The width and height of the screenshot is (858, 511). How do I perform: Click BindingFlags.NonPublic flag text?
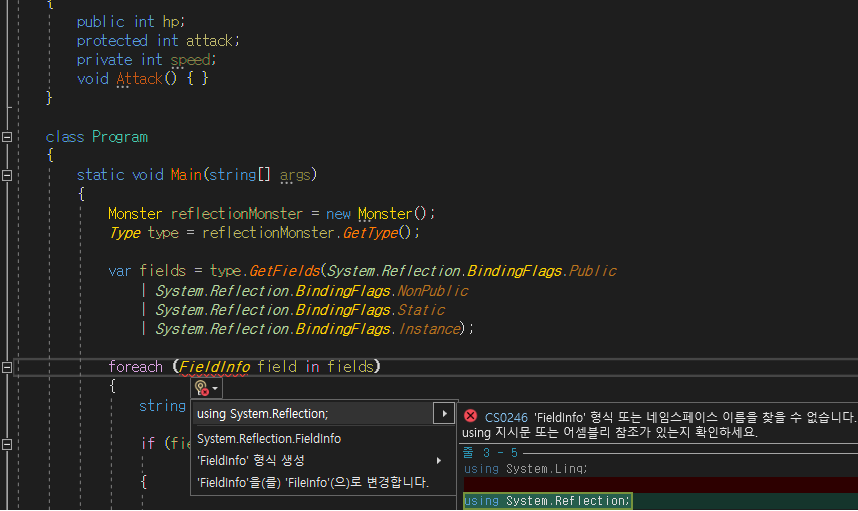pos(382,291)
